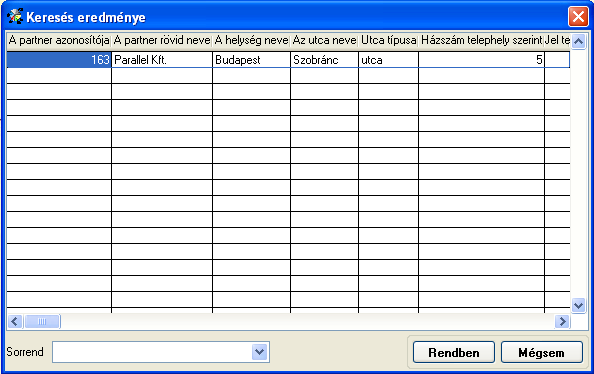The height and width of the screenshot is (374, 594).
Task: Click the 'A helység neve' column header
Action: (252, 40)
